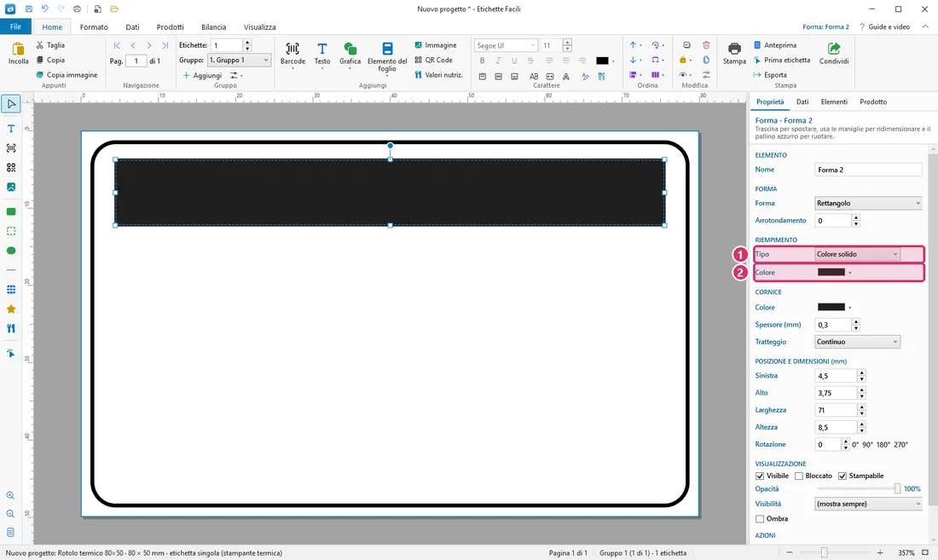Viewport: 938px width, 560px height.
Task: Select the table grid tool
Action: pyautogui.click(x=11, y=289)
